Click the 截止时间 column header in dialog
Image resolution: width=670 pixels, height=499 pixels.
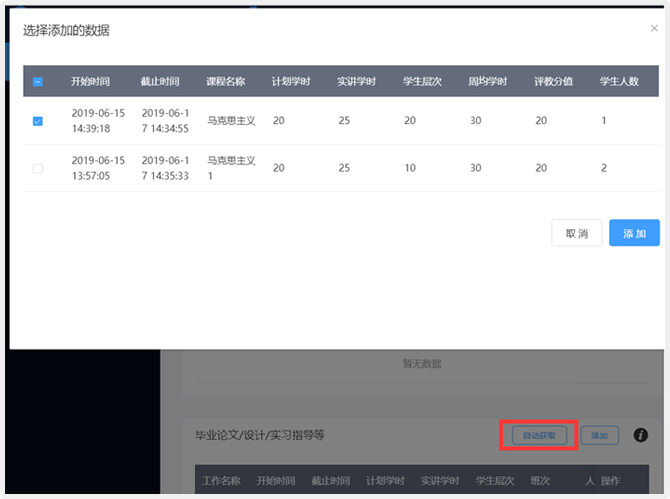coord(160,81)
